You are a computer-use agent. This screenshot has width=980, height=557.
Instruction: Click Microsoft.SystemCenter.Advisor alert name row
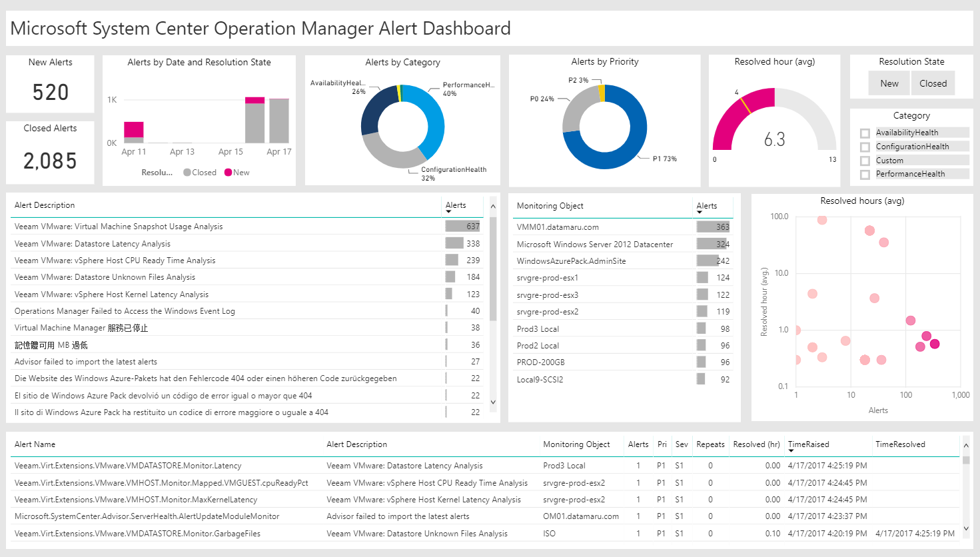point(147,516)
